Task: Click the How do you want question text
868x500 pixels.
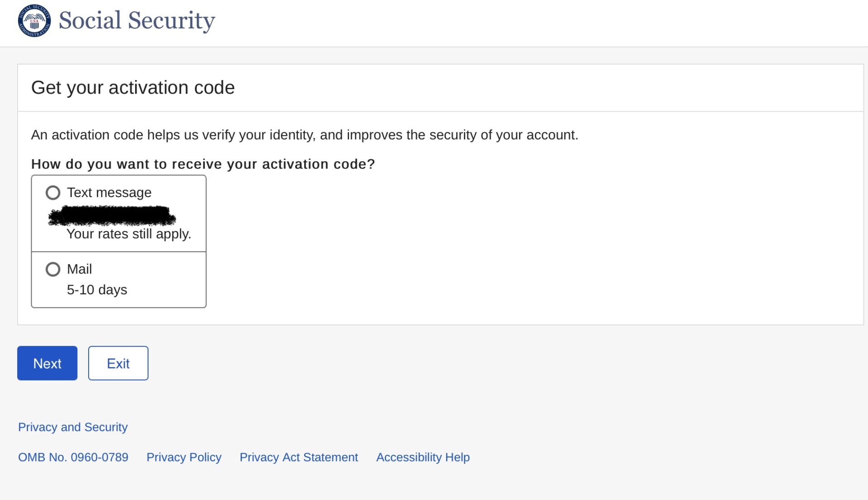Action: [x=203, y=164]
